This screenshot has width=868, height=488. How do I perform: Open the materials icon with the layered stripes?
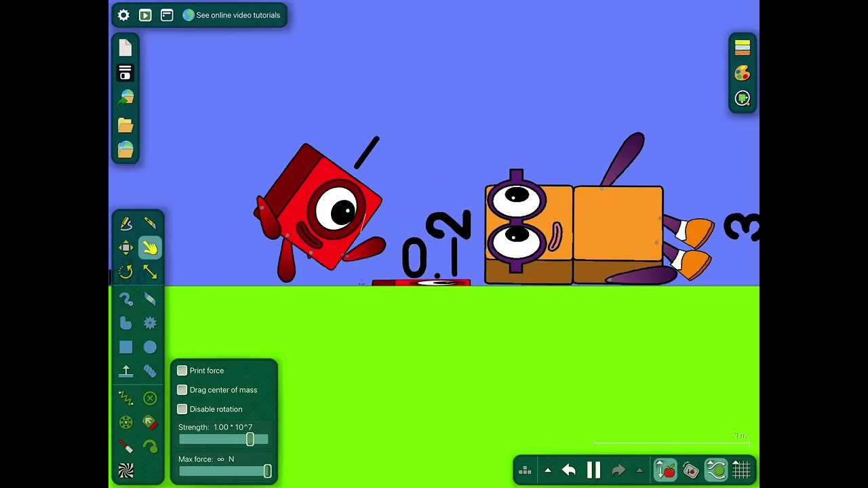coord(743,47)
